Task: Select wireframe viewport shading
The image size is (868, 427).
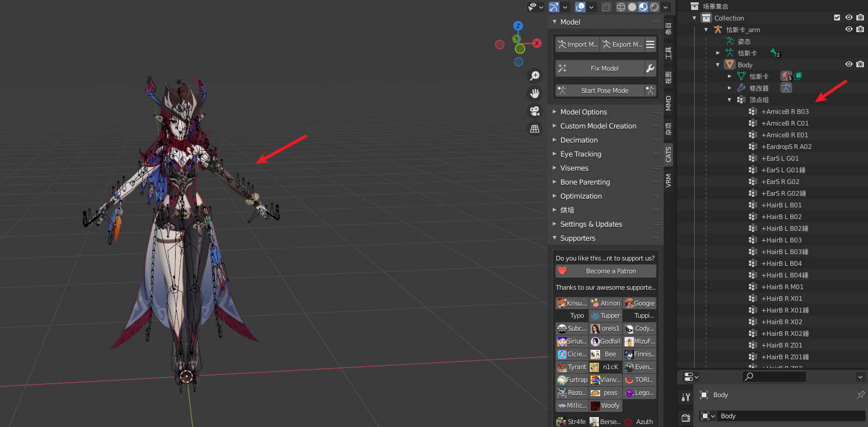Action: click(x=621, y=7)
